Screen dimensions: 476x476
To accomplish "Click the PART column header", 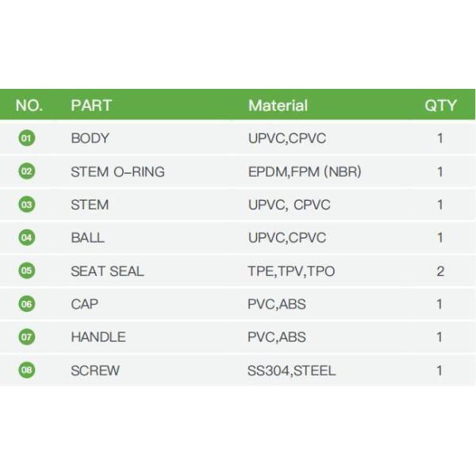I will [x=91, y=106].
